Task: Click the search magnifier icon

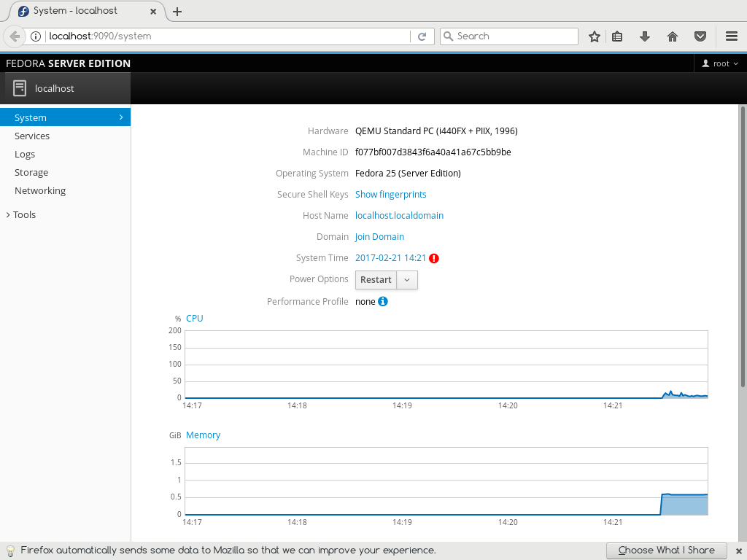Action: pyautogui.click(x=448, y=36)
